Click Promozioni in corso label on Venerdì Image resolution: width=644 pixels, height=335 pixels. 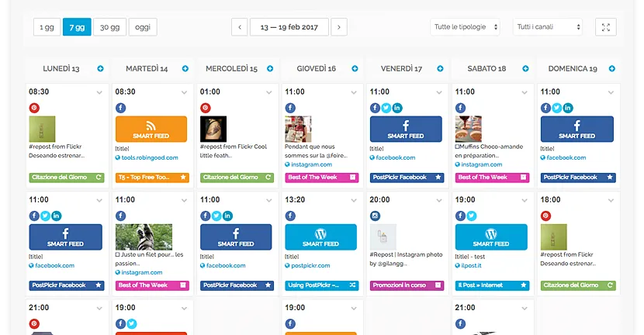click(x=407, y=285)
